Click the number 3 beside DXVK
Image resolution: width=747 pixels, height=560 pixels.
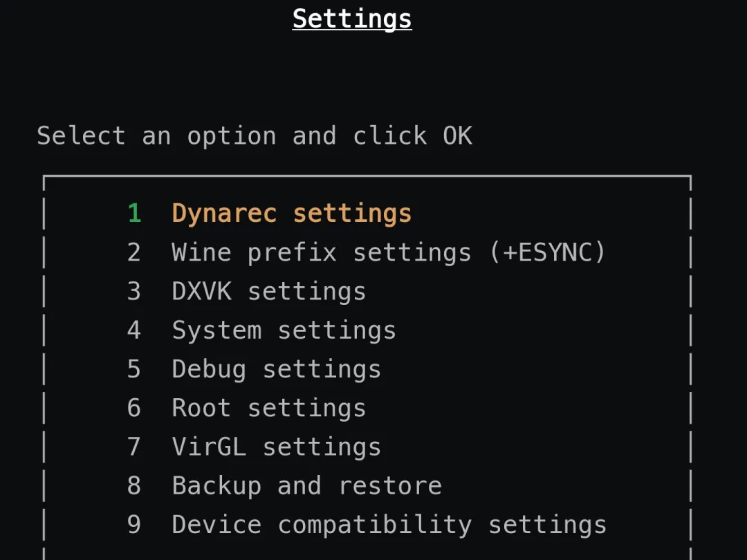[x=134, y=291]
